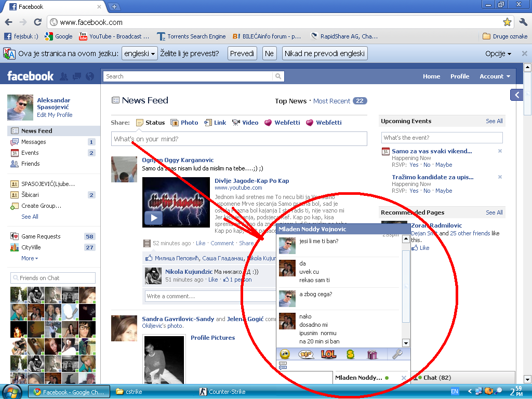Open friend requests icon in header
The width and height of the screenshot is (532, 399).
coord(64,77)
